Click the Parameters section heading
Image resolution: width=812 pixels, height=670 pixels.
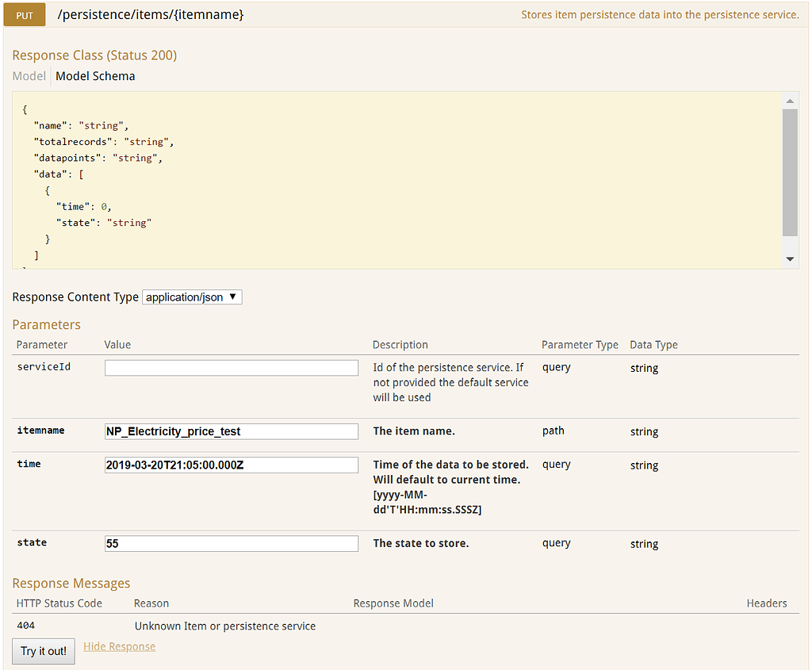coord(46,324)
